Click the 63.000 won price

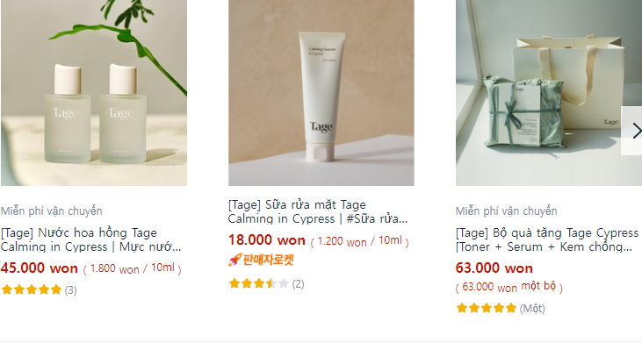click(x=494, y=268)
